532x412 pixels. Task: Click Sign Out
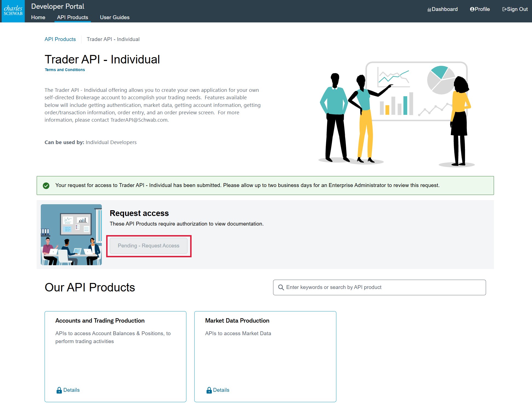pos(515,9)
